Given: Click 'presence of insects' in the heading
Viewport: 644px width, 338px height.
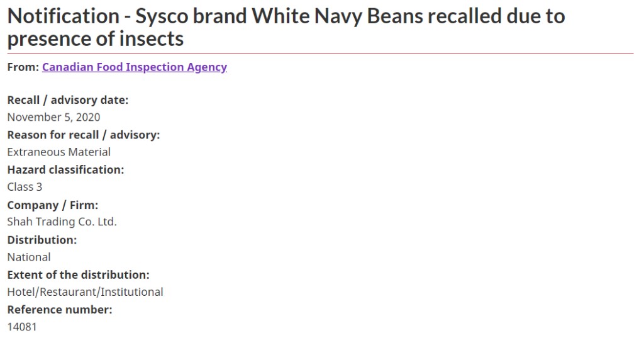Looking at the screenshot, I should [96, 39].
